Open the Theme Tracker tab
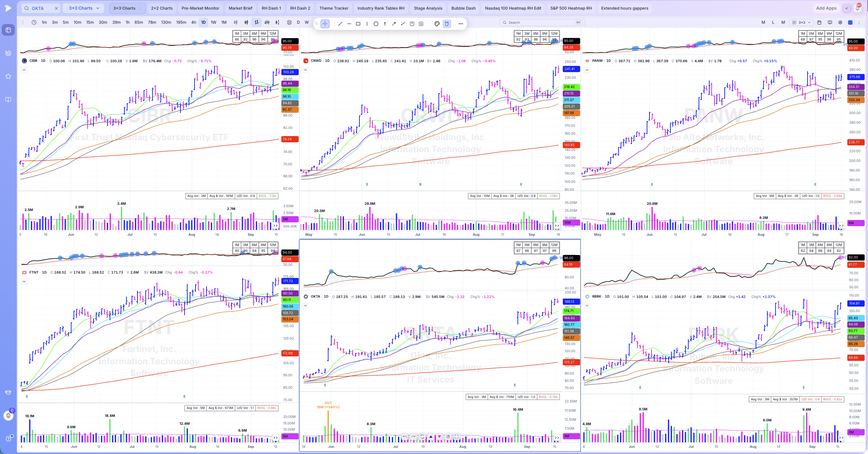 334,8
